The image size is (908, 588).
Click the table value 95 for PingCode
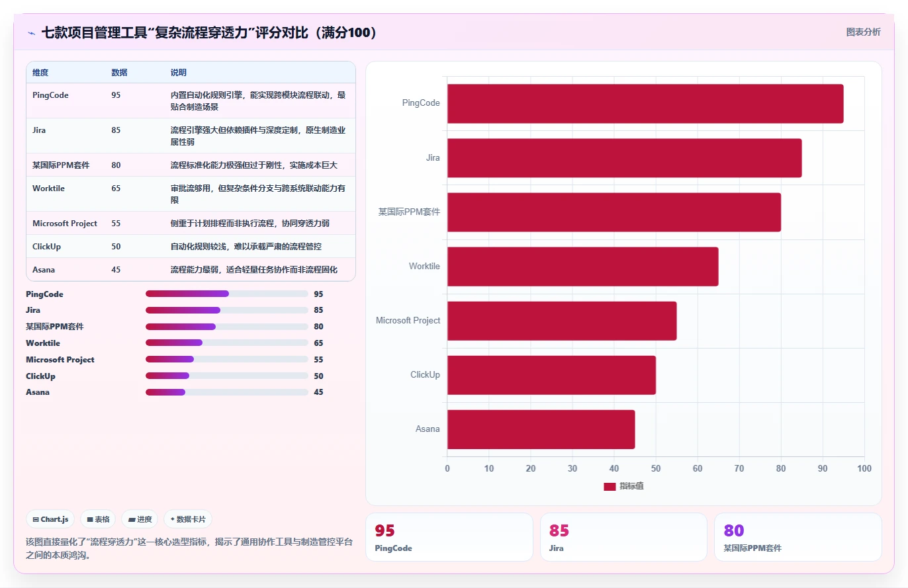coord(116,95)
